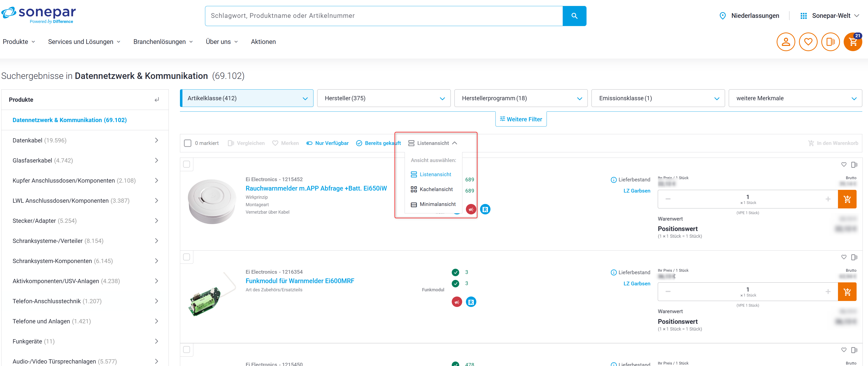Click LZ Garbsen link for Rauchwarnmelder
Screen dimensions: 868x366
[636, 191]
